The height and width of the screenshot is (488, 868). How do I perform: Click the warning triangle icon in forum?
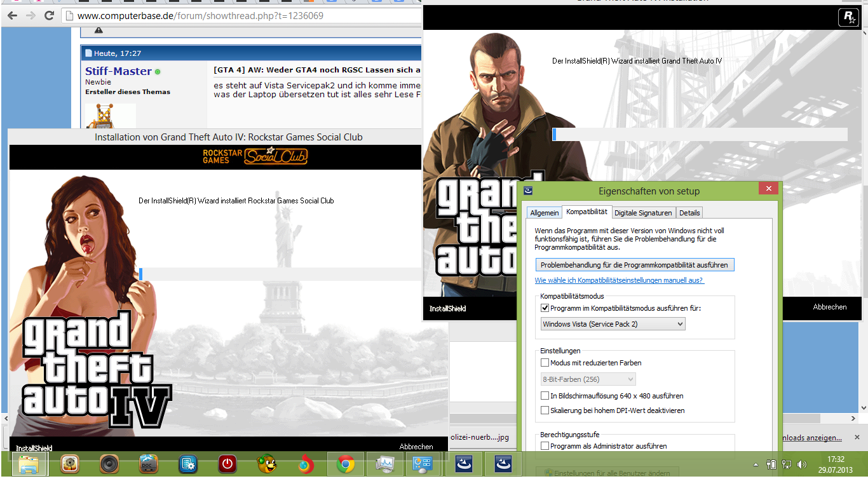pyautogui.click(x=98, y=30)
